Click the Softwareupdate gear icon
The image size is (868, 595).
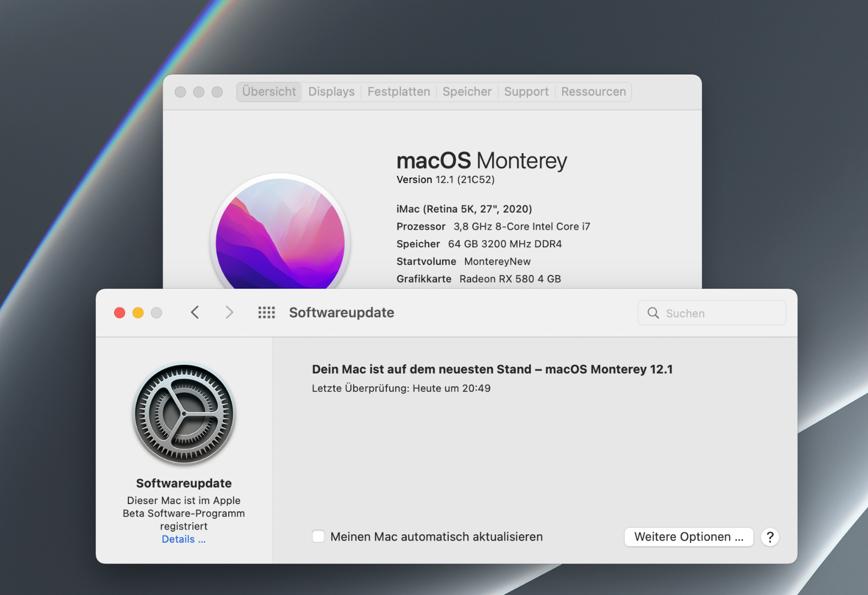click(184, 414)
